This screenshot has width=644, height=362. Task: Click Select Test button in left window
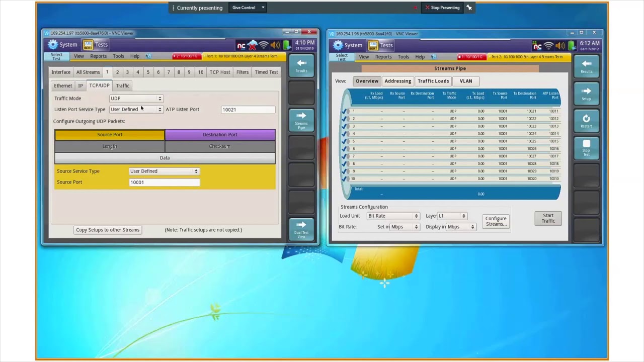(x=56, y=56)
